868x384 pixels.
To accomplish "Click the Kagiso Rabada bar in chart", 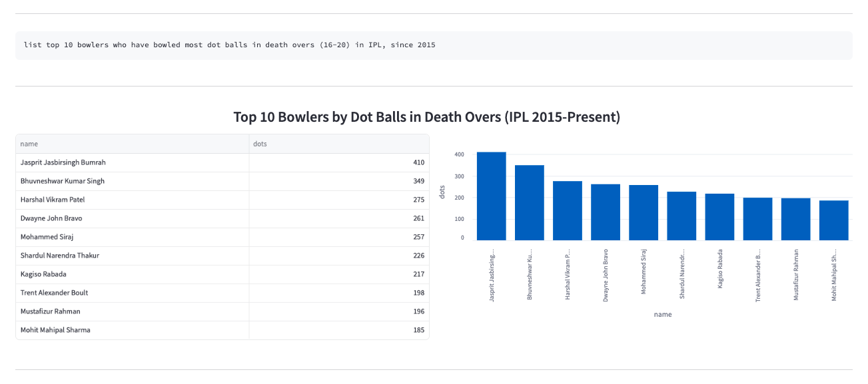I will click(719, 217).
